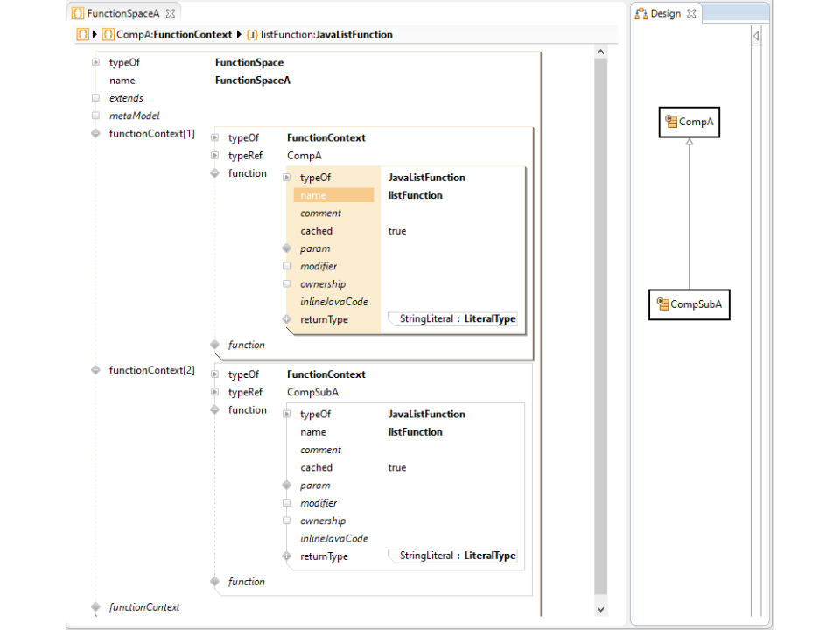Click the editor scrollbar down arrow
This screenshot has width=840, height=630.
pyautogui.click(x=600, y=609)
